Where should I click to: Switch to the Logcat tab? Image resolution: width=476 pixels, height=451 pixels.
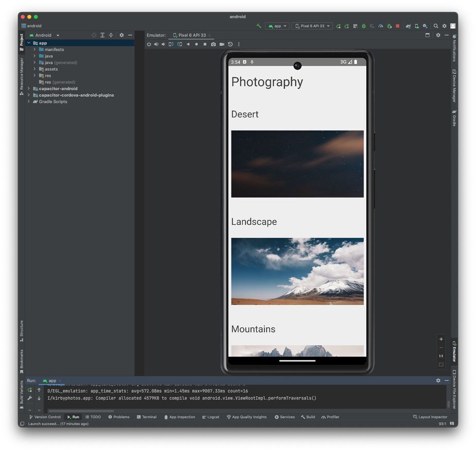pyautogui.click(x=211, y=417)
